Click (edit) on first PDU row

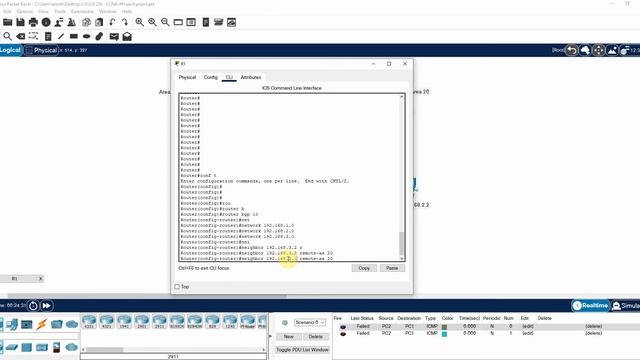(x=528, y=327)
